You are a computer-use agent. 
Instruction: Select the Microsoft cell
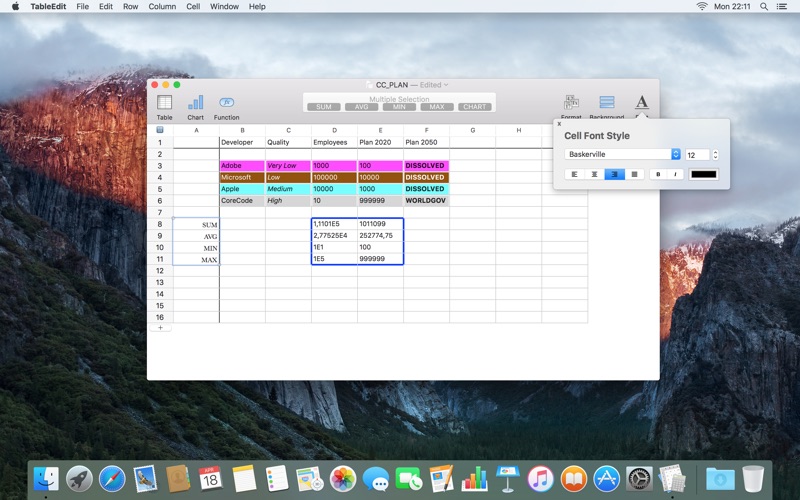coord(242,178)
